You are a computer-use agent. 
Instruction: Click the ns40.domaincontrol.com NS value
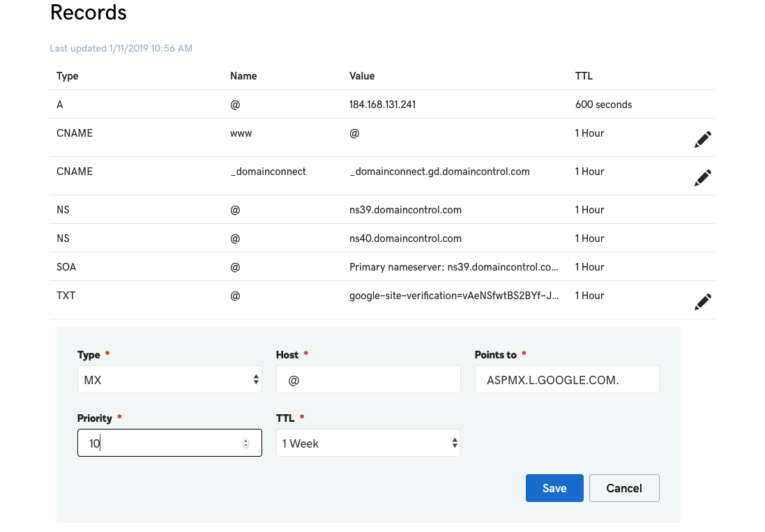tap(405, 238)
